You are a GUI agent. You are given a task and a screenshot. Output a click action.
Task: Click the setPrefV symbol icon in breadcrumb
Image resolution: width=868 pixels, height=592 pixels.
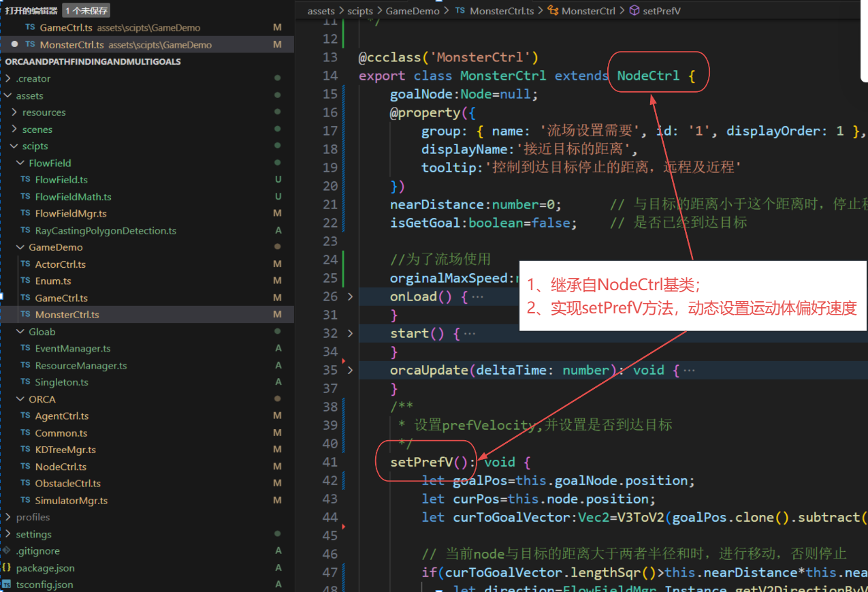[x=634, y=11]
